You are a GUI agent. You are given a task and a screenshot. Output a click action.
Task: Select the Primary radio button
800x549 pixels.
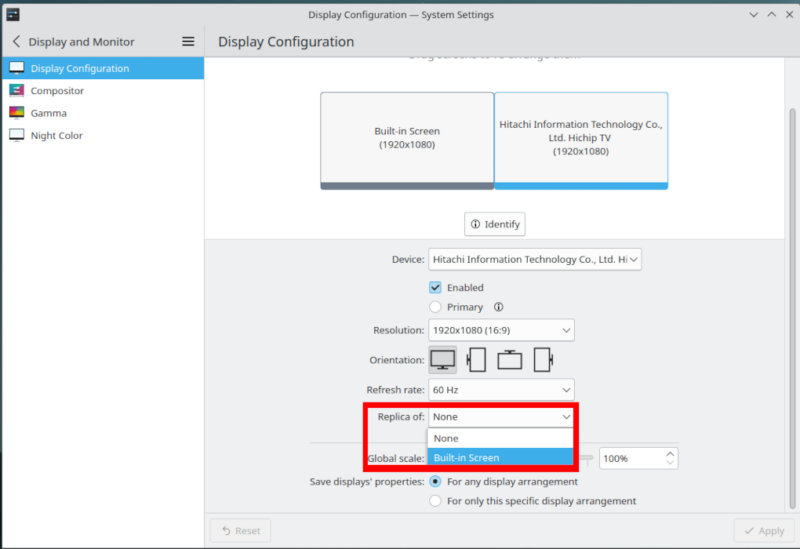(435, 307)
